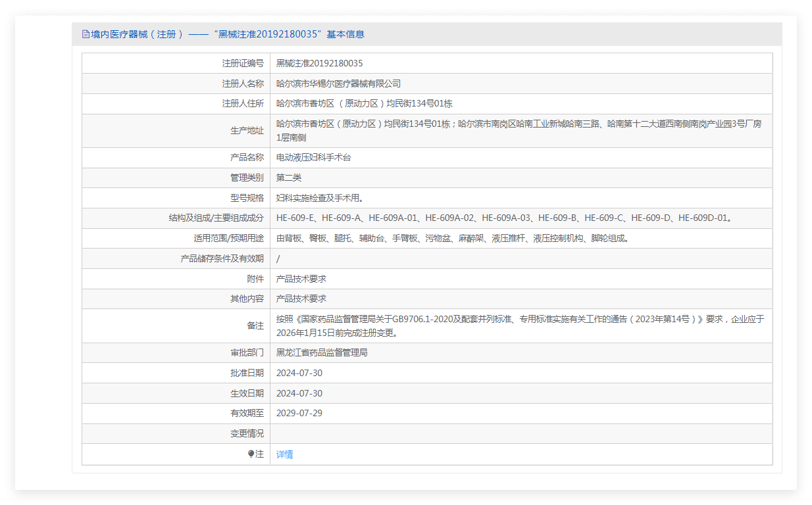Image resolution: width=812 pixels, height=505 pixels.
Task: Click the 备注 remark text about GB9706.1-2020
Action: coord(520,325)
